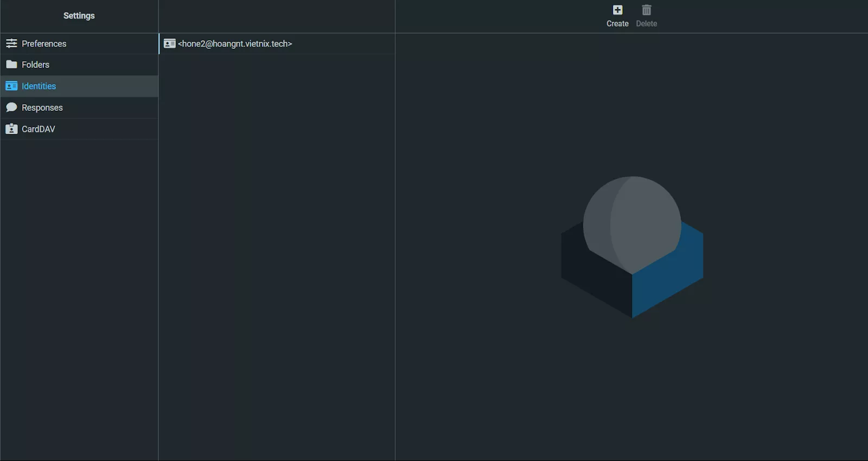Switch to the CardDAV settings

38,129
